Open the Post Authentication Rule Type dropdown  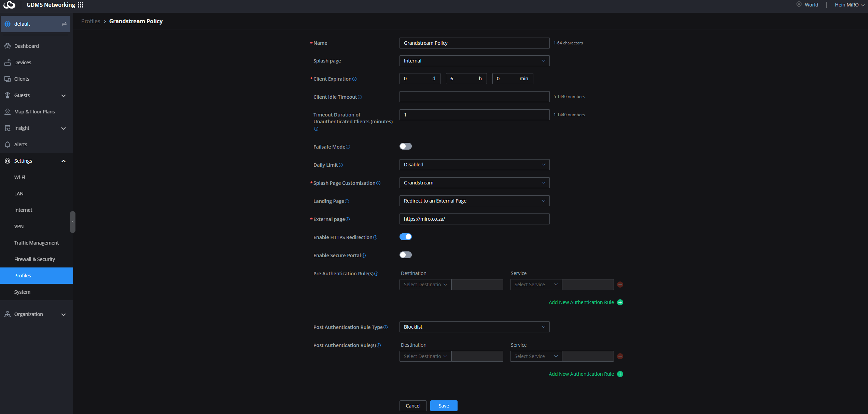pyautogui.click(x=474, y=327)
